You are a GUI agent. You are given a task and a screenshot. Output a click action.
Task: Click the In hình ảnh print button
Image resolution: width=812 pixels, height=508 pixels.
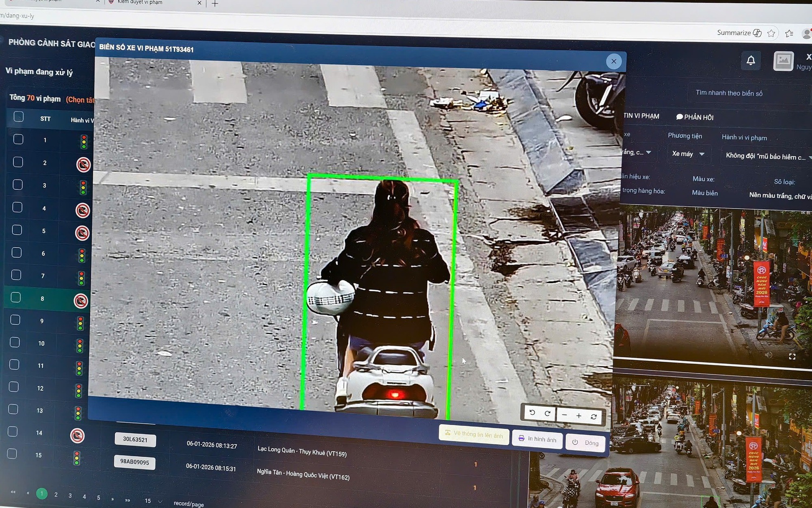538,439
